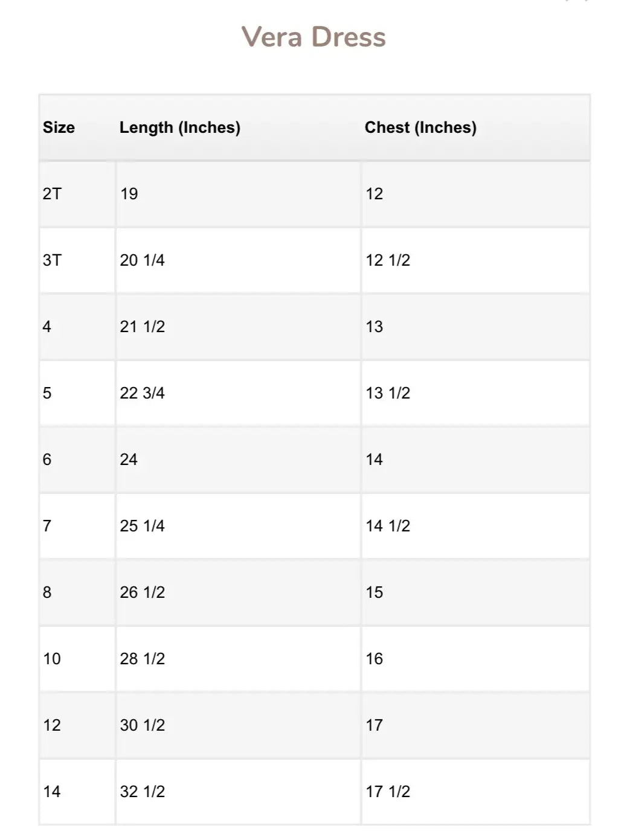The height and width of the screenshot is (840, 630).
Task: Click the chest value 16
Action: click(374, 659)
